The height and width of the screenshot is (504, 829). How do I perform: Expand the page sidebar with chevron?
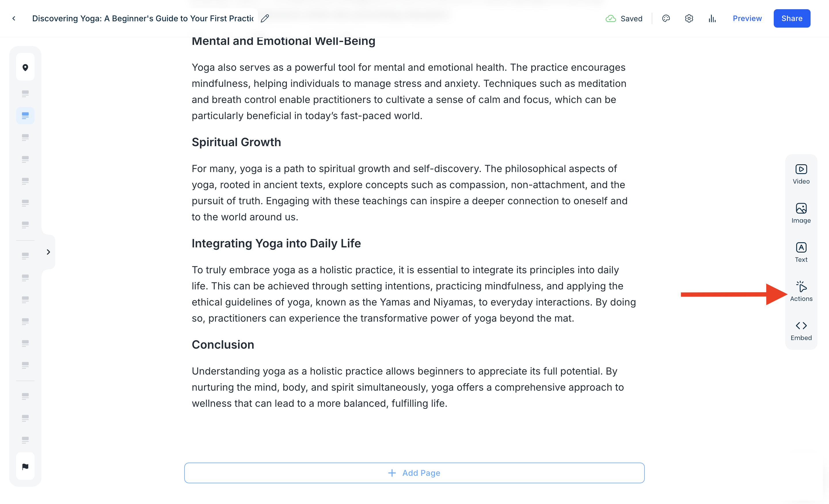point(48,252)
